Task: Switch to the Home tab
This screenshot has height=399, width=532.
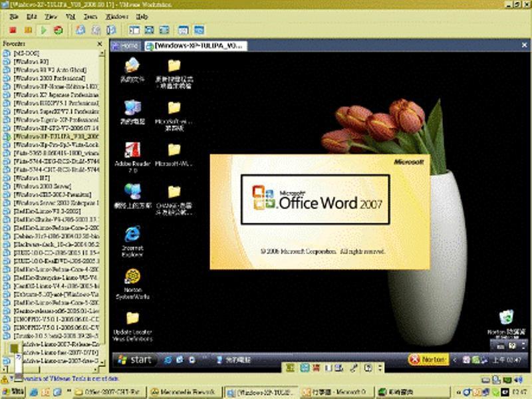Action: coord(126,46)
